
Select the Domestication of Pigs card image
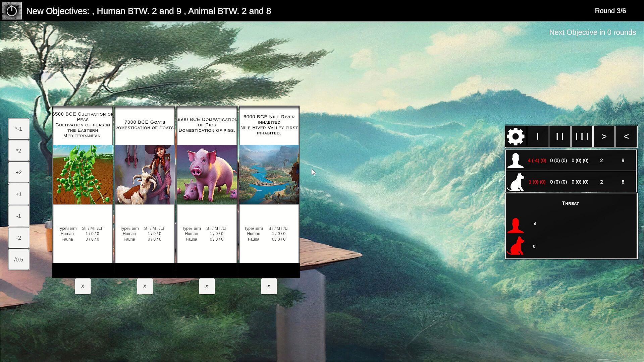click(207, 175)
